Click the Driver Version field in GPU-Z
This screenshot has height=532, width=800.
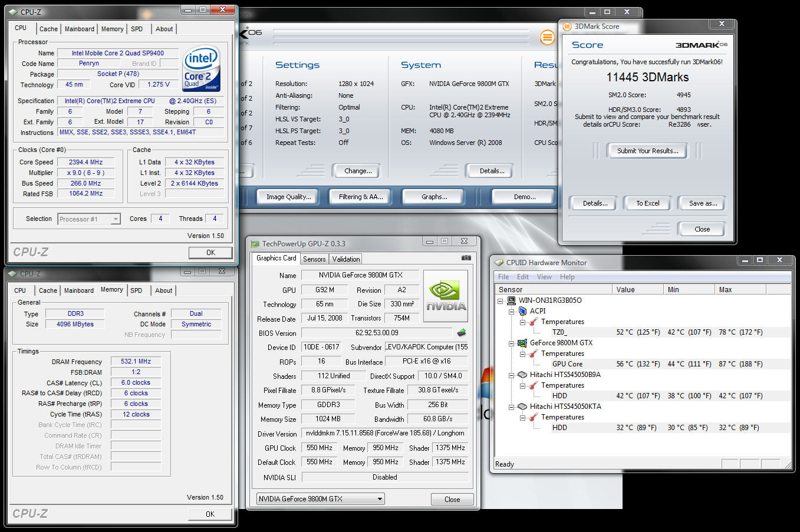[384, 433]
